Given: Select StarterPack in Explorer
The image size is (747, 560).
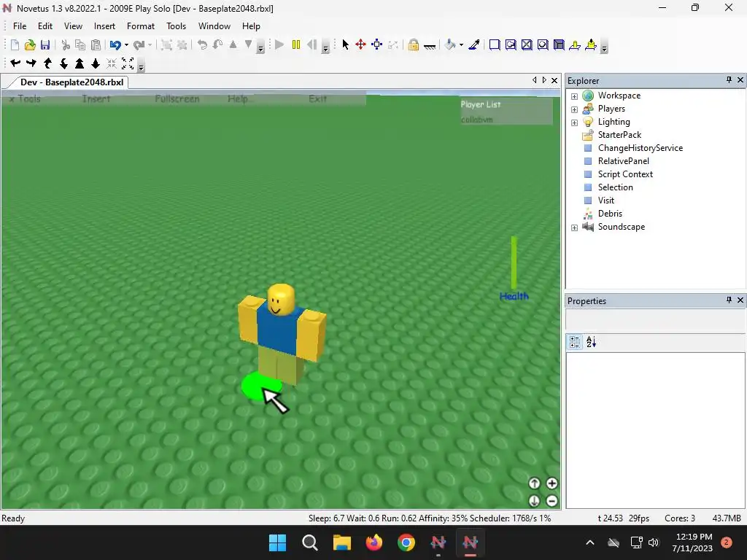Looking at the screenshot, I should click(x=619, y=135).
